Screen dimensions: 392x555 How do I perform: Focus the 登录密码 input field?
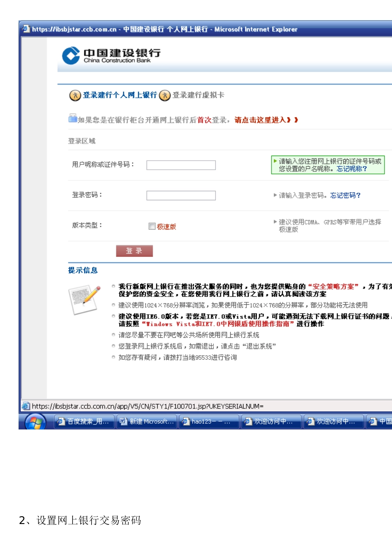[x=181, y=195]
